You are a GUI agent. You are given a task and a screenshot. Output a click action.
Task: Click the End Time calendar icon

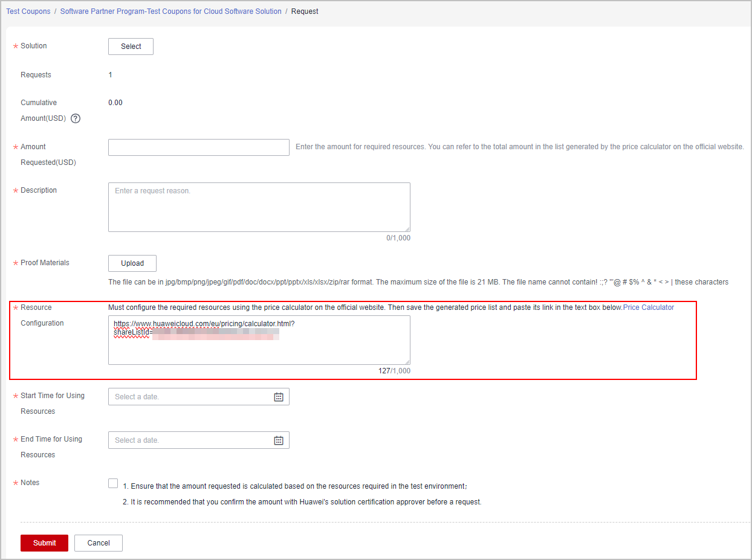point(279,440)
